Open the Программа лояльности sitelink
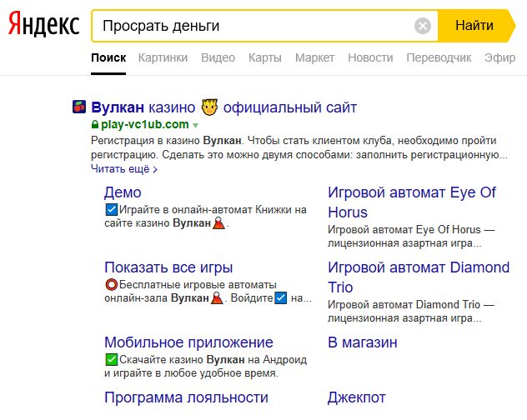This screenshot has height=420, width=527. [x=186, y=397]
